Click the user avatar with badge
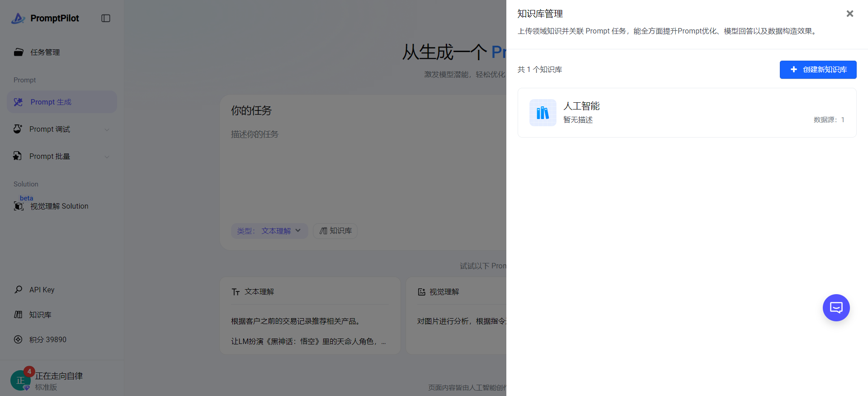 point(21,379)
